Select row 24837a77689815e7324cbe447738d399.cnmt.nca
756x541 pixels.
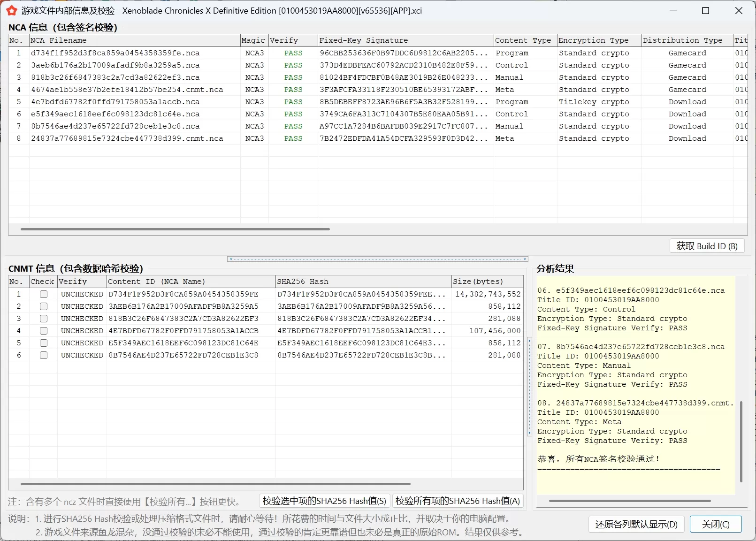(378, 138)
